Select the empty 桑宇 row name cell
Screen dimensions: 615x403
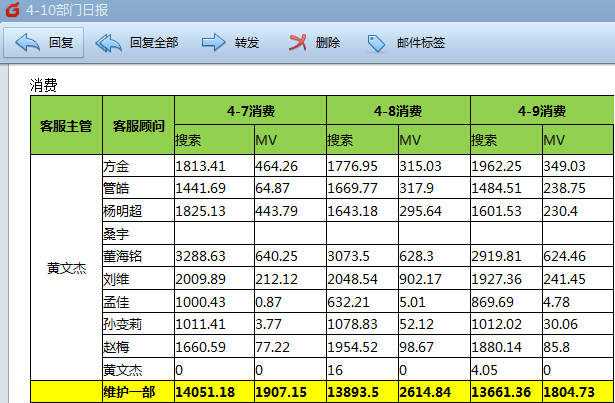point(116,233)
